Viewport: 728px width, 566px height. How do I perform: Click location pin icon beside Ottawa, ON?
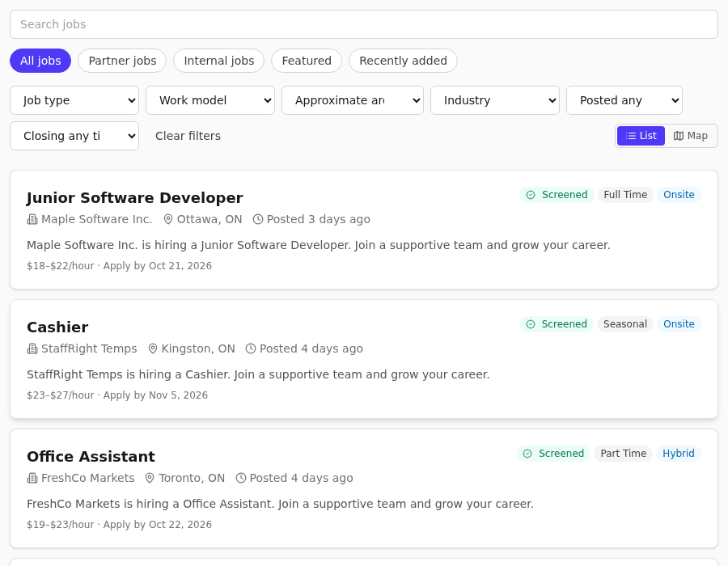168,219
